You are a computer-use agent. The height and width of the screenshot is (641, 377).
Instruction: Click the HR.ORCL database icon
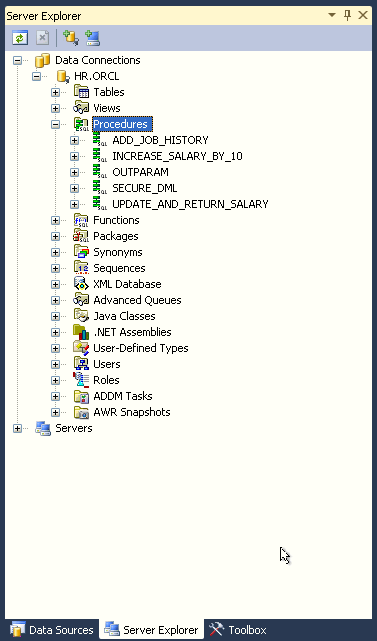point(63,76)
